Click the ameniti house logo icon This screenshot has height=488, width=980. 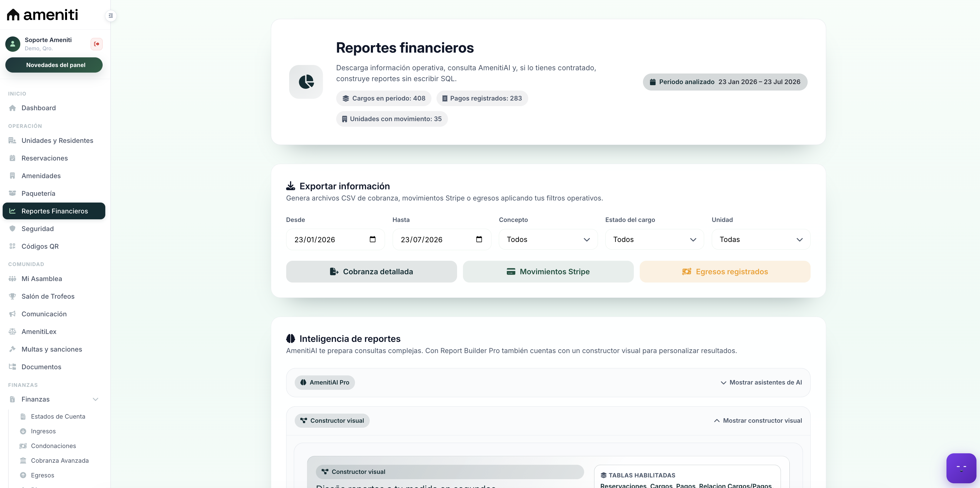click(x=13, y=15)
